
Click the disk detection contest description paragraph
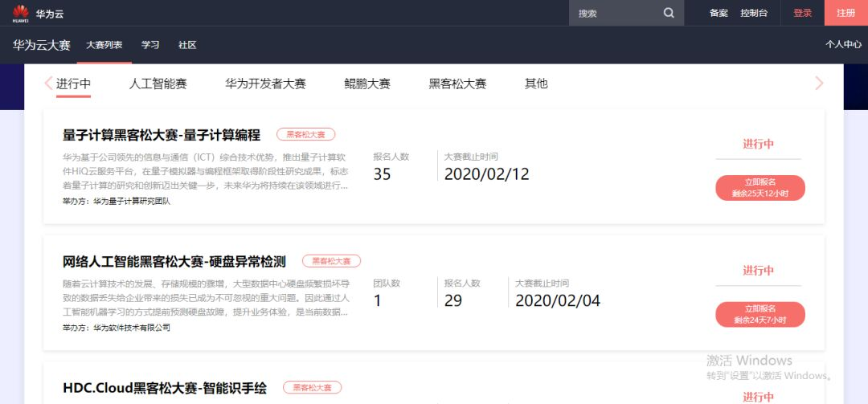click(206, 298)
